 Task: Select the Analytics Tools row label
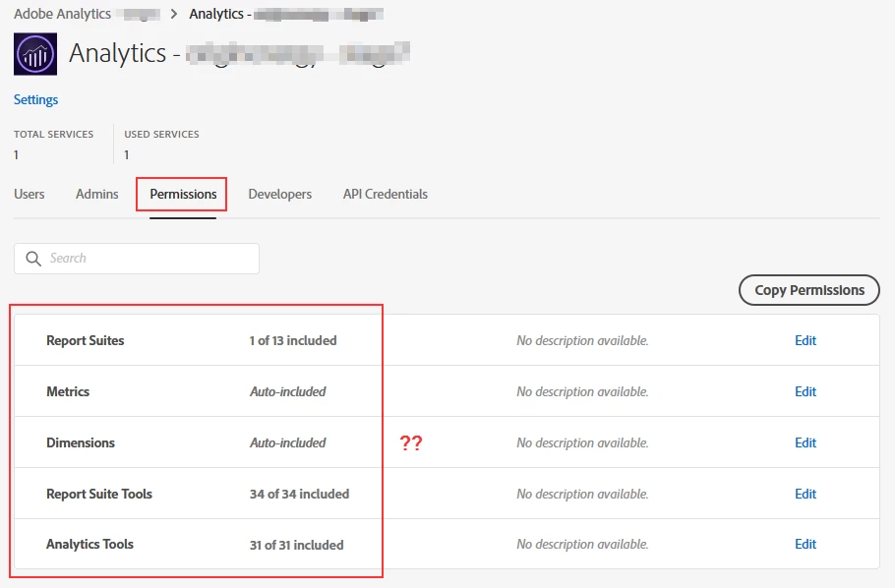(89, 544)
